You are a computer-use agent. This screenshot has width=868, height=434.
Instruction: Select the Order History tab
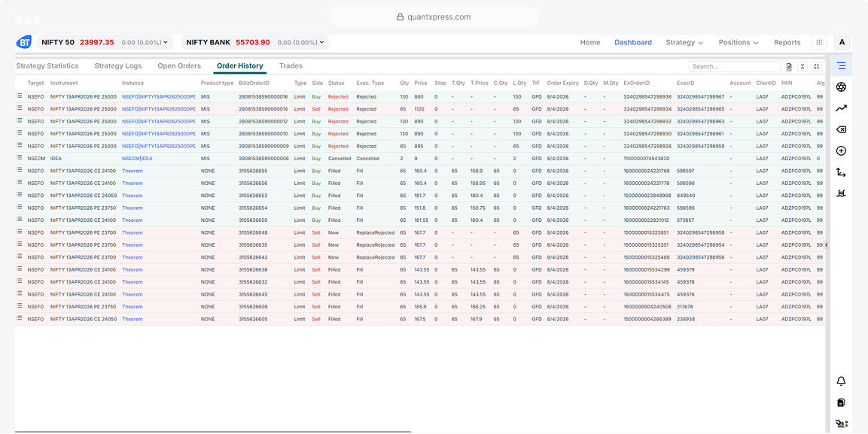pos(239,65)
